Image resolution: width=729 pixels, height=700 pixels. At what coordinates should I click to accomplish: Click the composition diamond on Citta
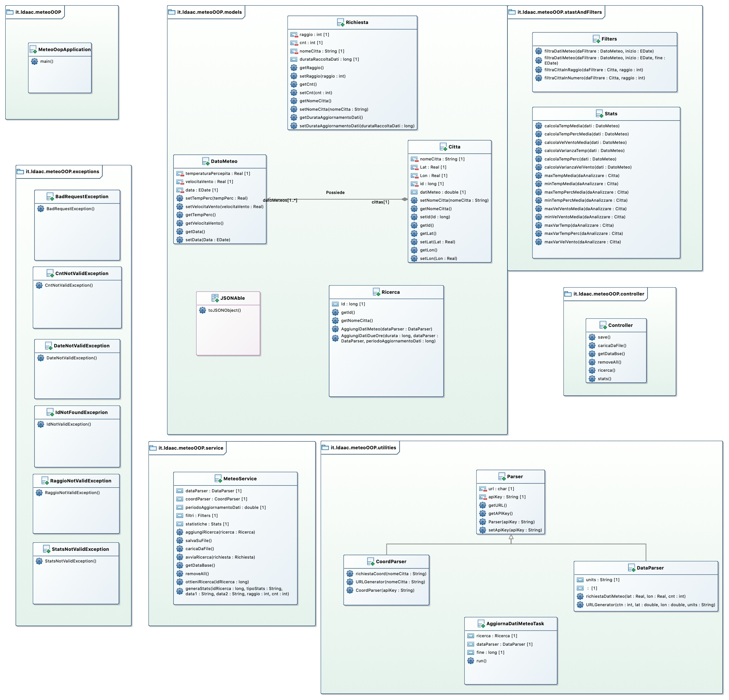pyautogui.click(x=405, y=200)
